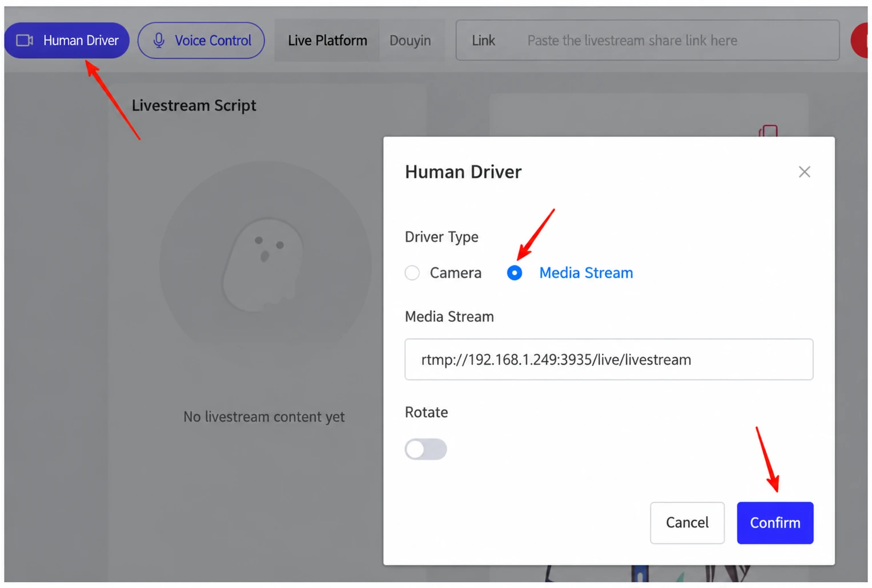
Task: Click the 'No livestream content yet' text
Action: (264, 417)
